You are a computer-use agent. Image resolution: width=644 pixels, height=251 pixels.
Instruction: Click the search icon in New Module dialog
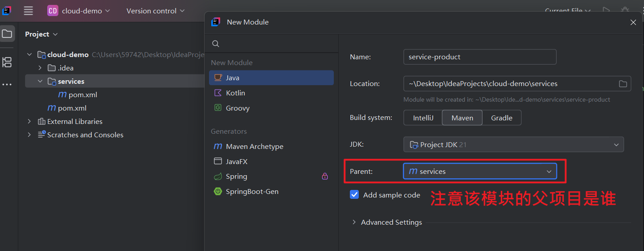point(216,44)
